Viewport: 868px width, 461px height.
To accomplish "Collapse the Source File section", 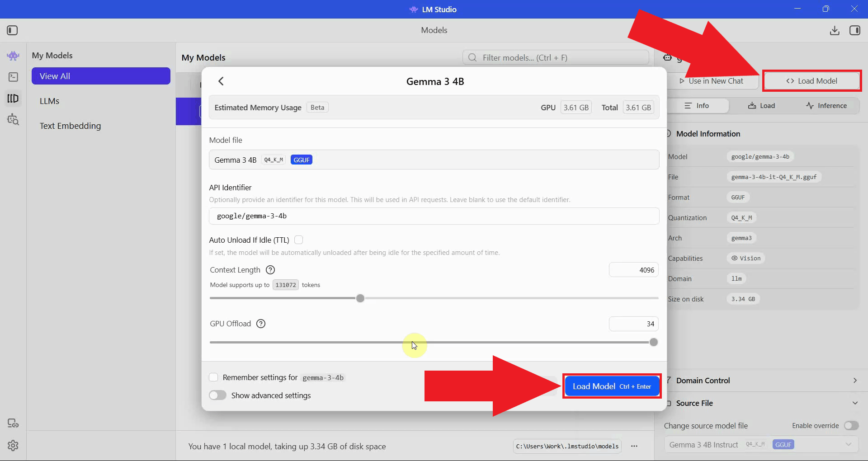I will click(854, 403).
